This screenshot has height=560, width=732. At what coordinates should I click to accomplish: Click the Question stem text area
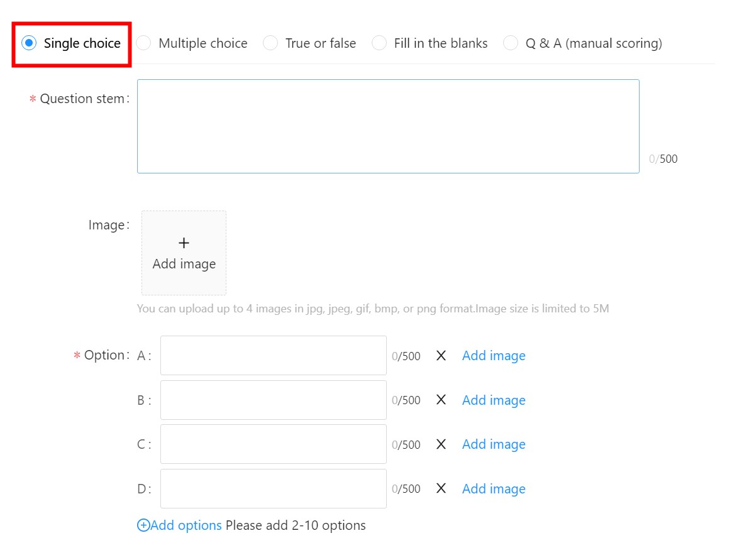(388, 126)
